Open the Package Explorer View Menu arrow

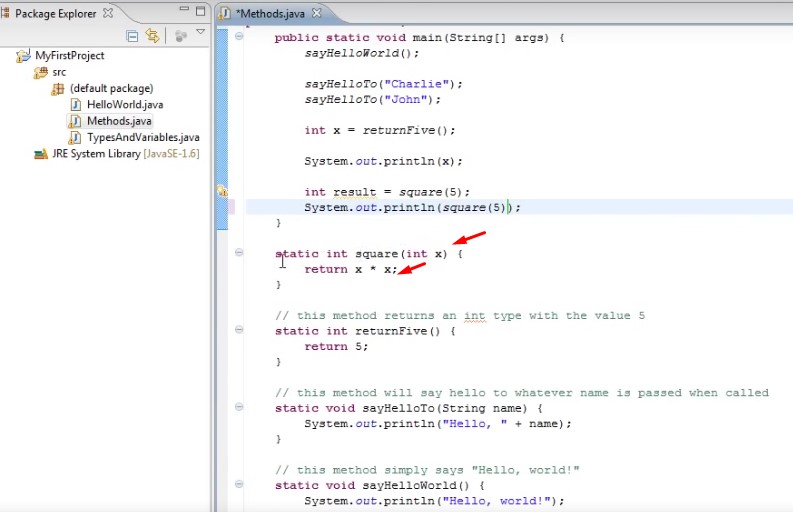(201, 33)
